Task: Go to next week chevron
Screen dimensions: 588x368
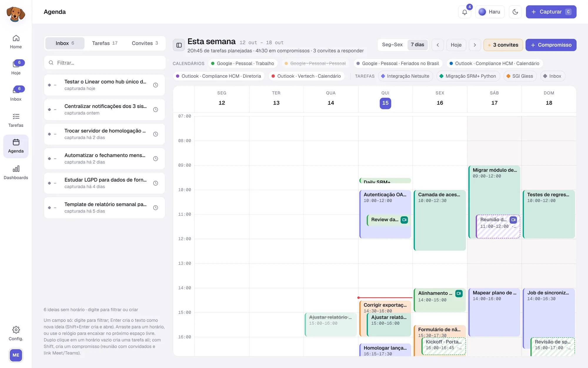Action: (x=475, y=45)
